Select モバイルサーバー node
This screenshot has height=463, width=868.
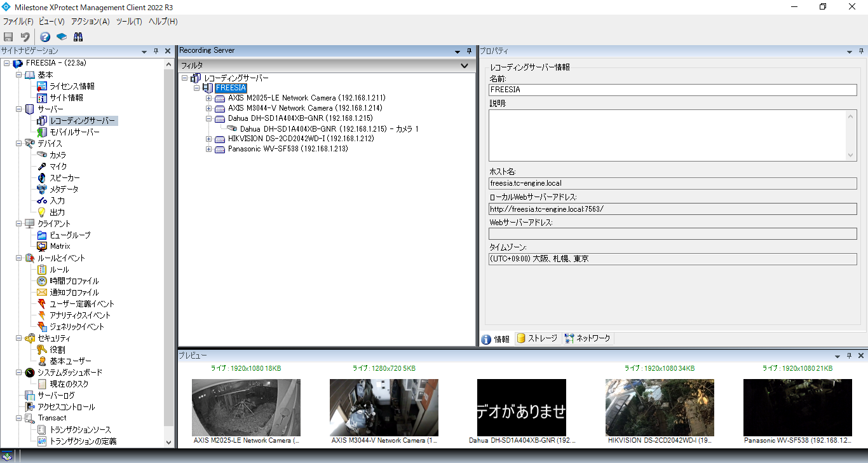coord(74,132)
